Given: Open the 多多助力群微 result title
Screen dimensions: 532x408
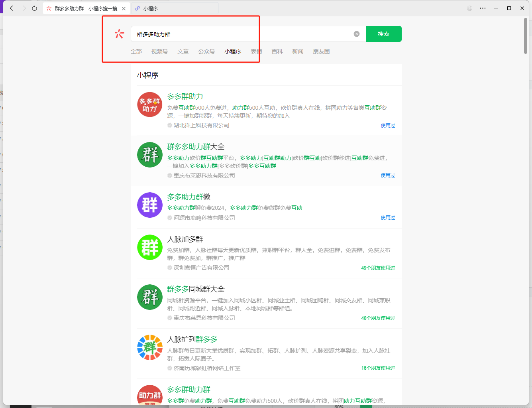Looking at the screenshot, I should coord(188,197).
